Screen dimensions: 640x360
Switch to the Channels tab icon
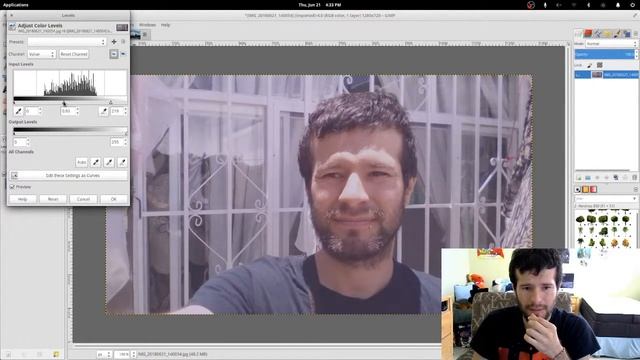588,33
